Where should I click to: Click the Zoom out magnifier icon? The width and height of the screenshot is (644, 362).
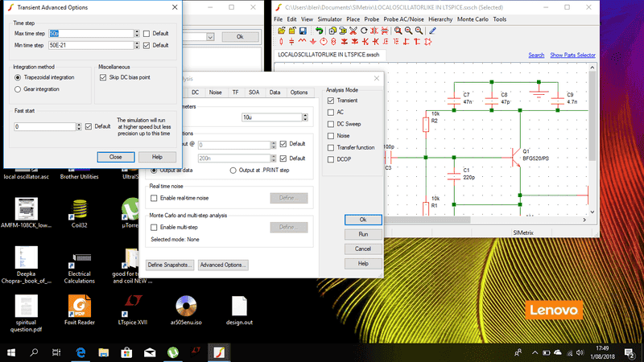409,31
